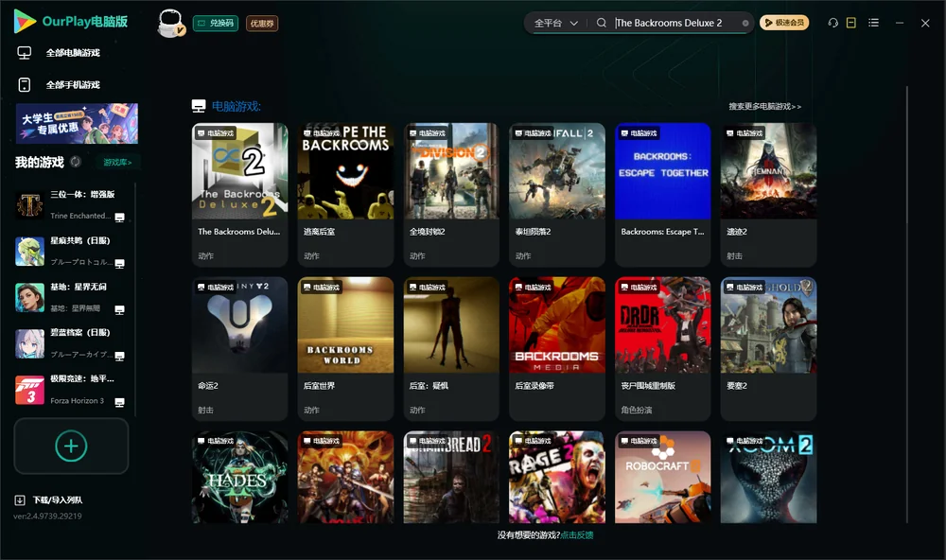Screen dimensions: 946x560
Task: Open the user avatar profile
Action: pos(170,24)
